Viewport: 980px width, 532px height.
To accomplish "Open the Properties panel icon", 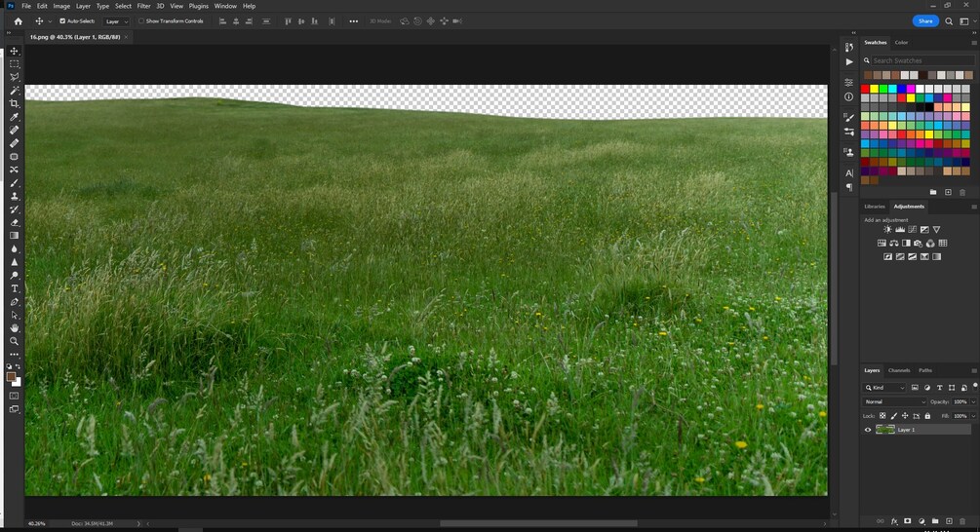I will pos(848,83).
